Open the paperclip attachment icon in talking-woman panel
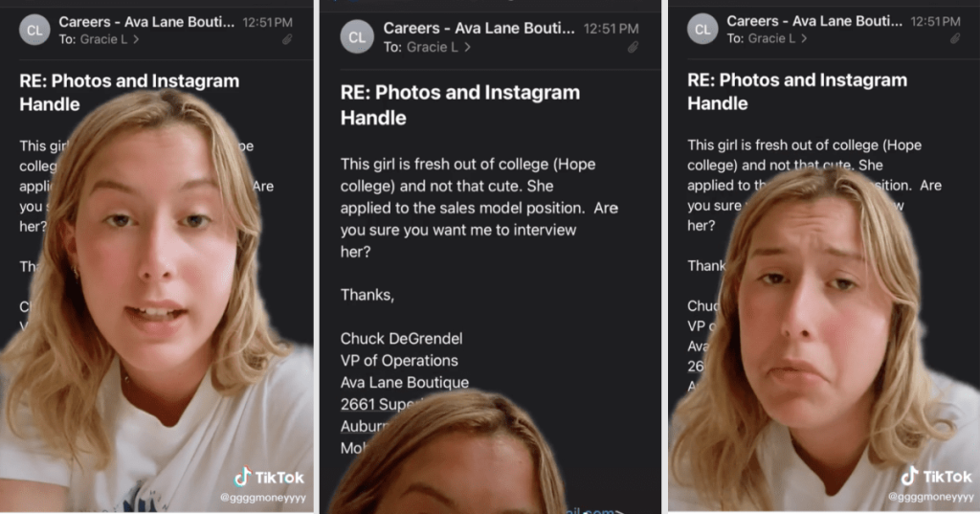 (x=287, y=39)
